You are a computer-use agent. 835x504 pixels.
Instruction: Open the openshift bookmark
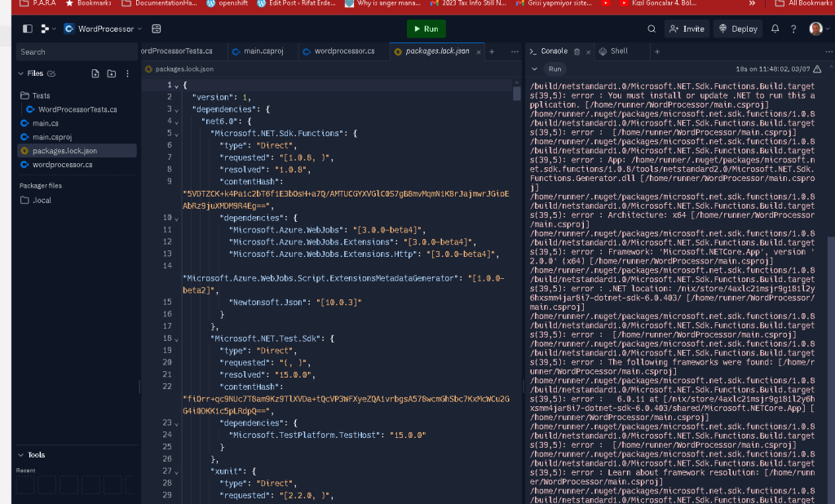(227, 3)
